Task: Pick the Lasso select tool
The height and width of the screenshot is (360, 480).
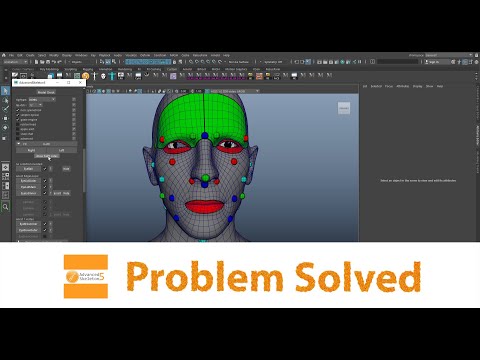Action: coord(5,100)
